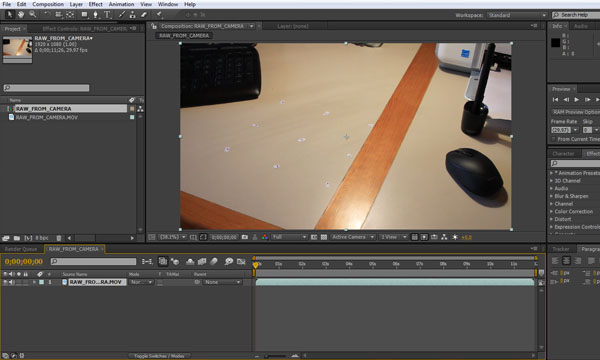Open Show Channel RGB icon in viewer
The image size is (600, 360).
(264, 237)
